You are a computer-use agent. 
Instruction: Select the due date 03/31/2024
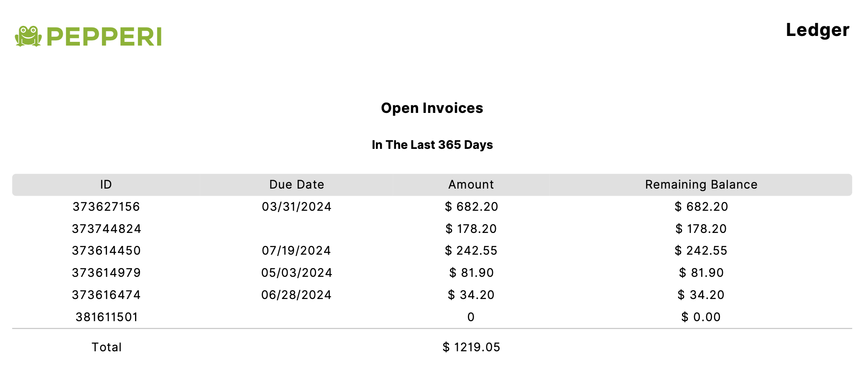296,207
